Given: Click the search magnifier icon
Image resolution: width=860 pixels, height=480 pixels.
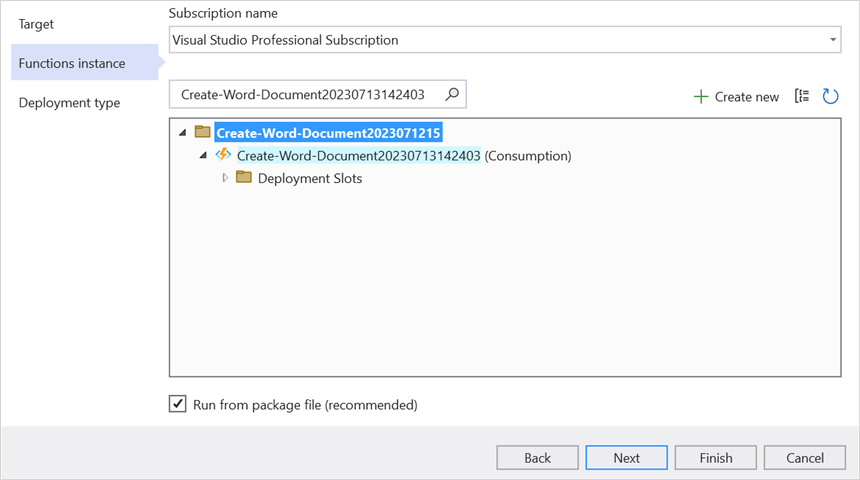Looking at the screenshot, I should 452,94.
